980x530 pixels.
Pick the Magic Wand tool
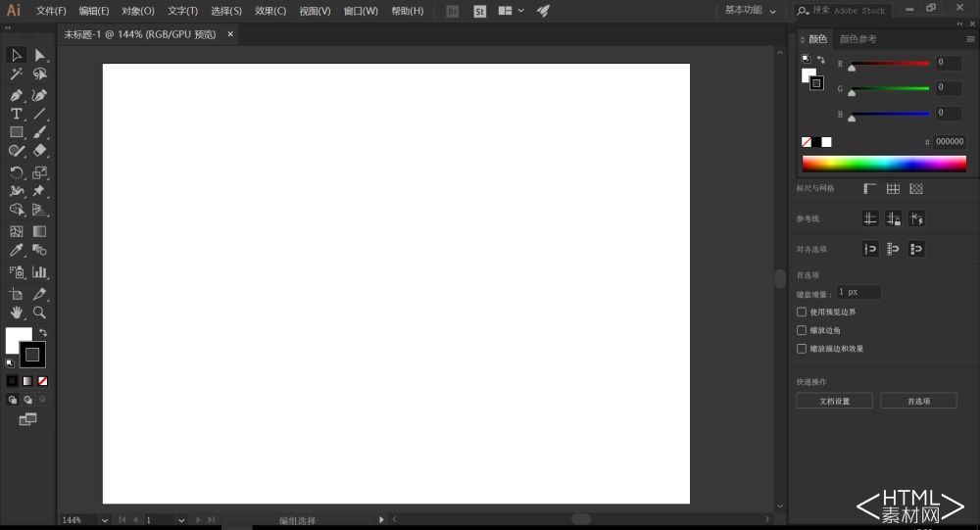click(x=17, y=73)
